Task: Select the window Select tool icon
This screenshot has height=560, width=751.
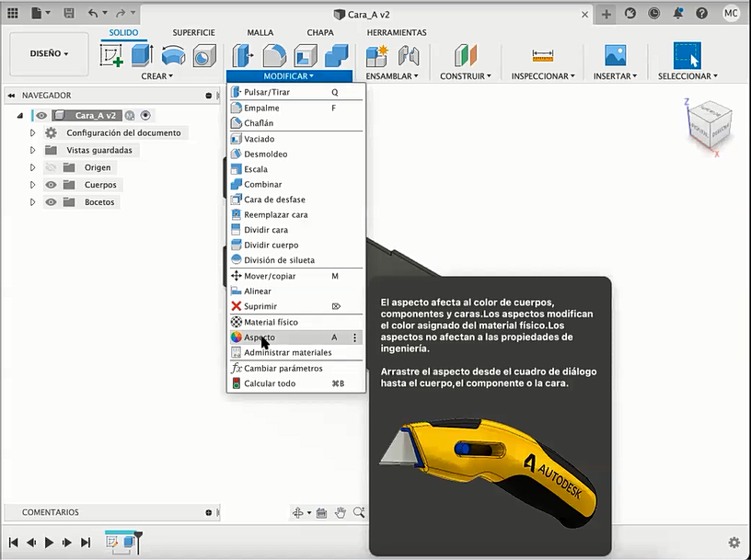Action: 687,55
